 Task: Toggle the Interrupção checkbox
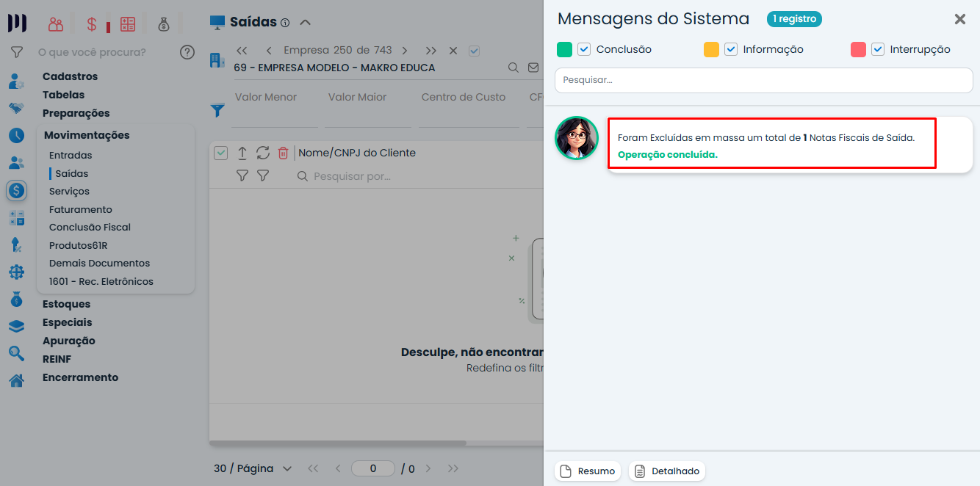tap(878, 49)
